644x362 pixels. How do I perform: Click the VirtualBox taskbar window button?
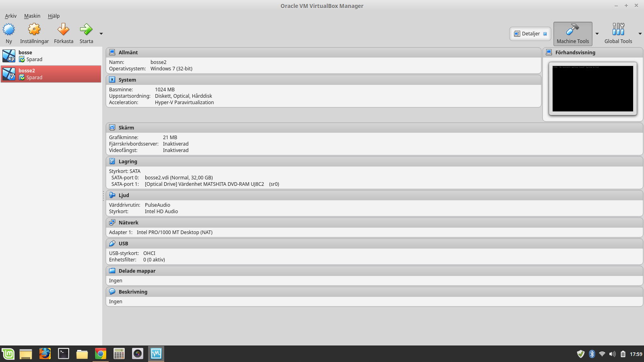(x=156, y=354)
